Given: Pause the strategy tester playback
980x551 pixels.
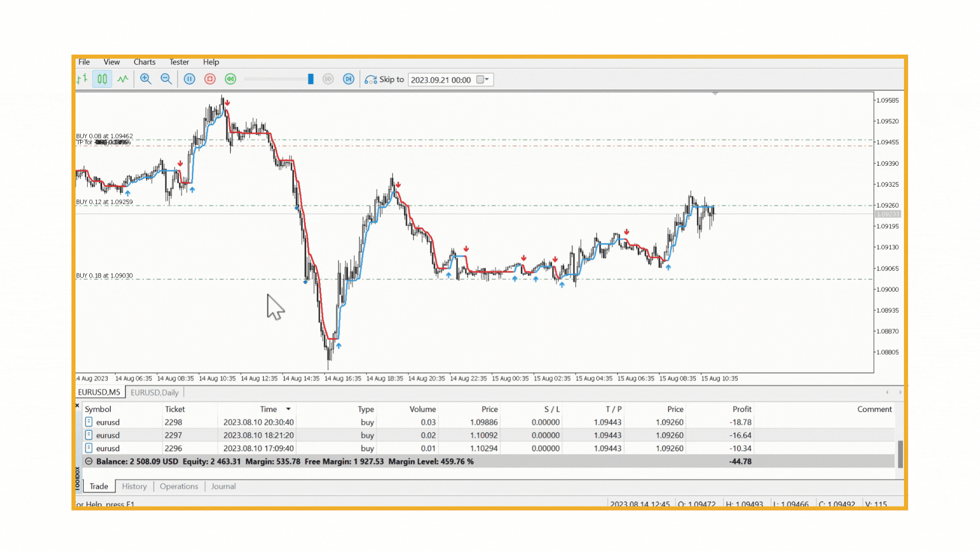Looking at the screenshot, I should tap(189, 79).
